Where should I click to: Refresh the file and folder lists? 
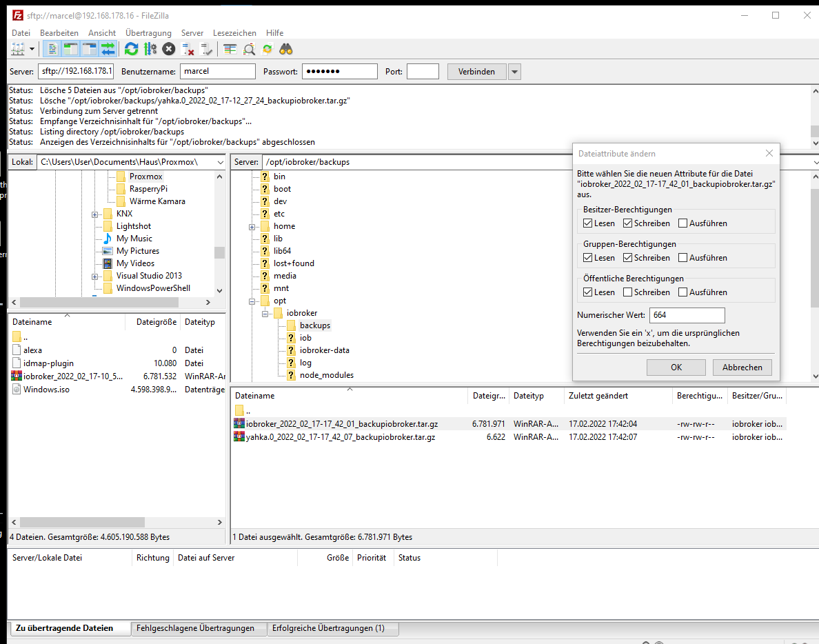[131, 50]
